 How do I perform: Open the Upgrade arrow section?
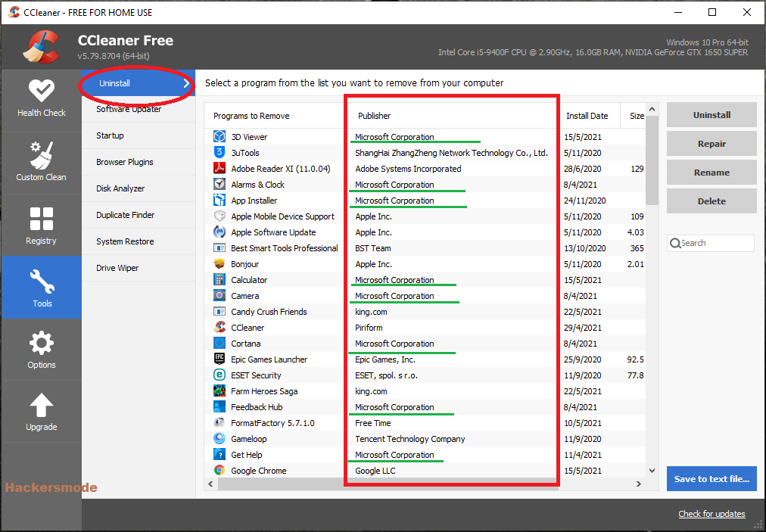[x=42, y=412]
